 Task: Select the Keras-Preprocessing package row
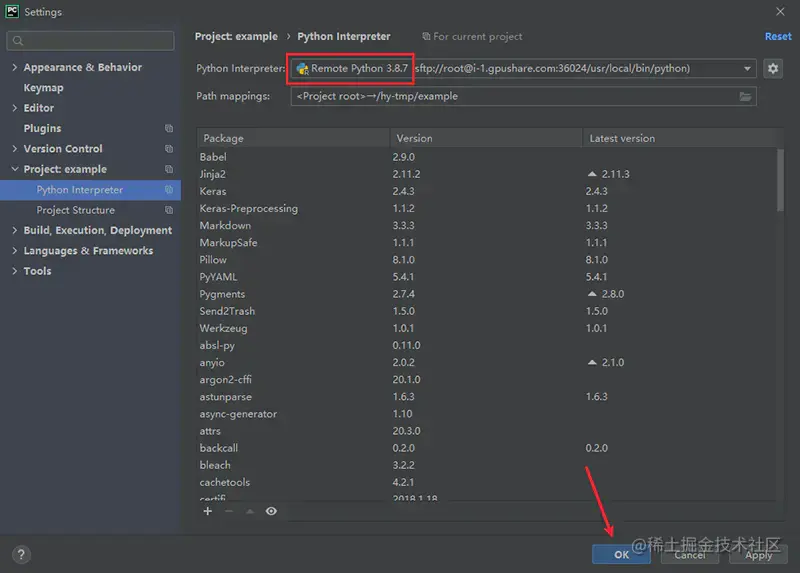pyautogui.click(x=487, y=208)
